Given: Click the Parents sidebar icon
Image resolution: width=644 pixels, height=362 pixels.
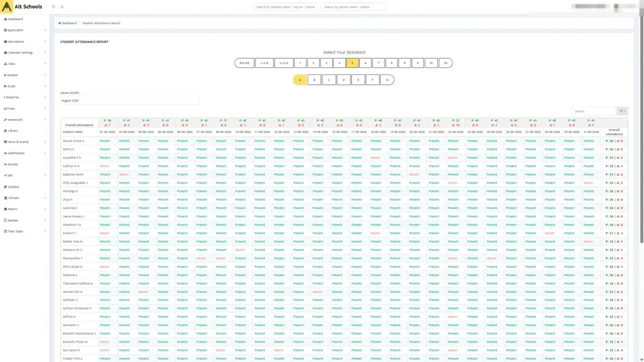Looking at the screenshot, I should (6, 164).
